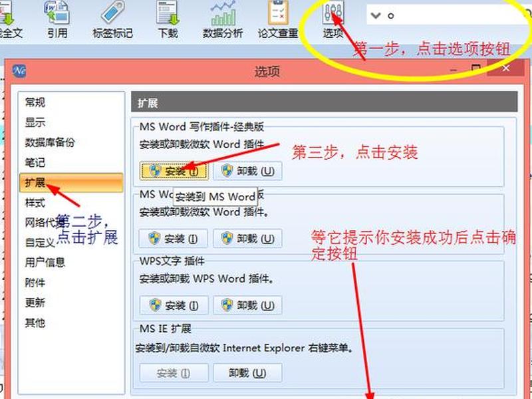Select the 扩展 extensions category
The width and height of the screenshot is (532, 399).
pyautogui.click(x=71, y=182)
